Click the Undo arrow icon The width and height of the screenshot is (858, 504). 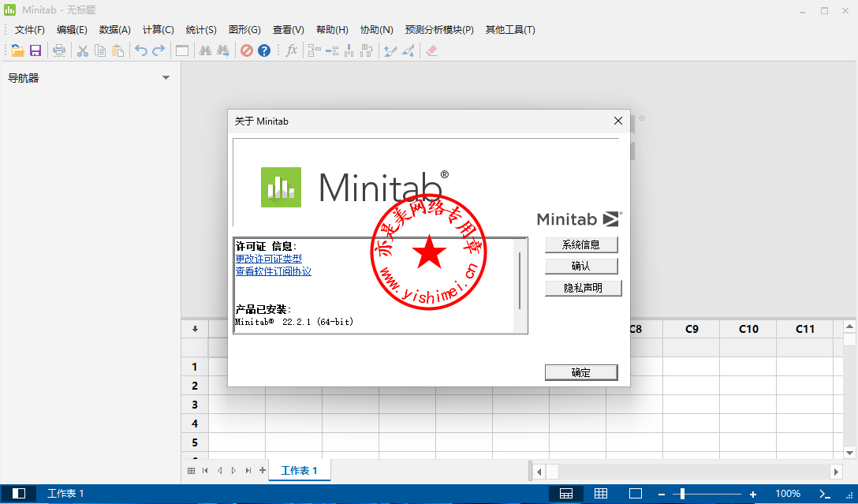point(141,51)
